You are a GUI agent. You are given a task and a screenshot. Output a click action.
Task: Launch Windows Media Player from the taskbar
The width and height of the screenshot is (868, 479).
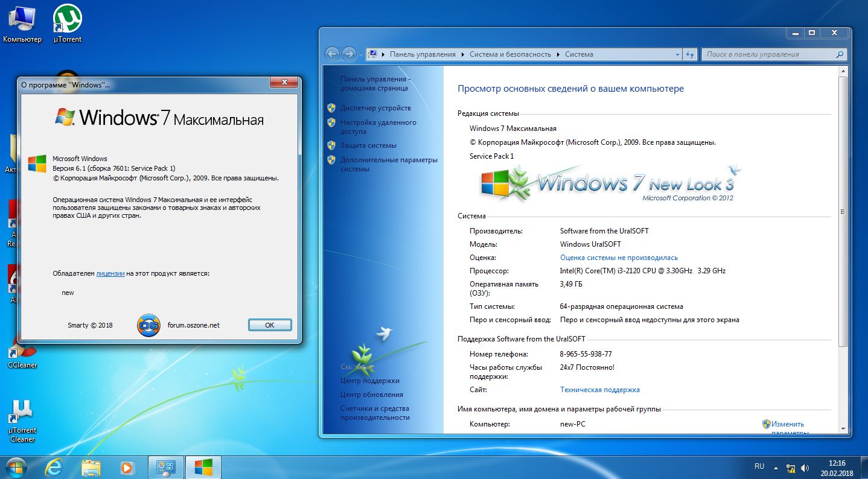[127, 467]
